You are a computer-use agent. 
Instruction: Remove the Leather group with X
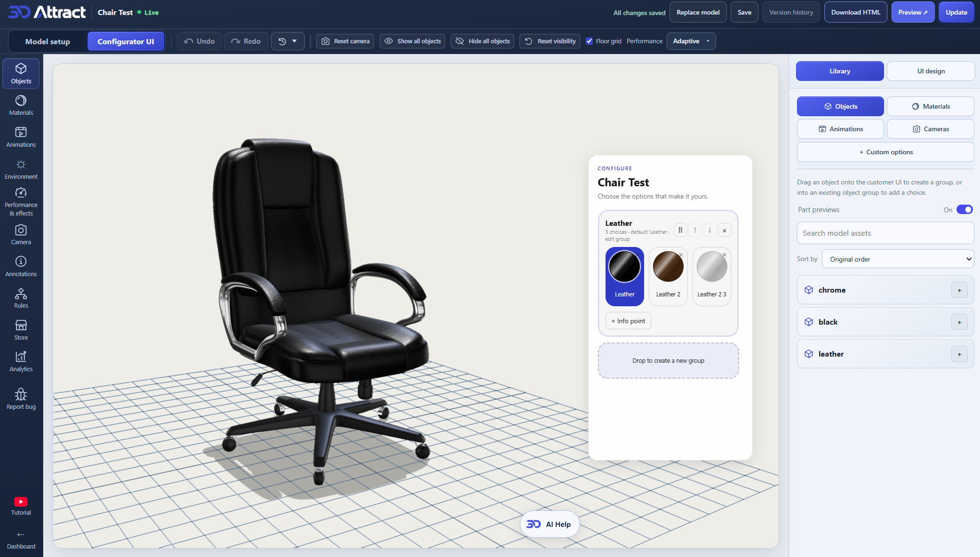[x=725, y=231]
